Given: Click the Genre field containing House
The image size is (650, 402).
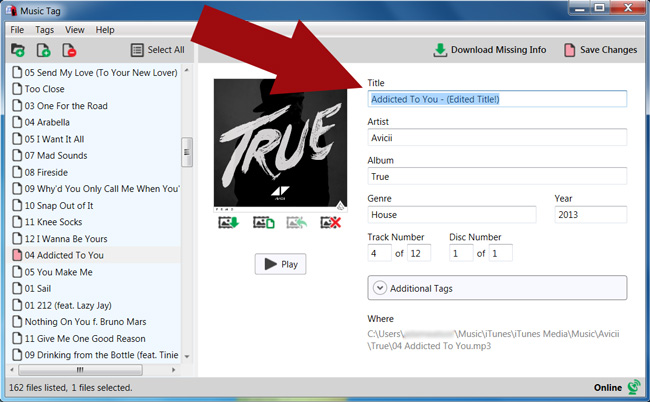Looking at the screenshot, I should pyautogui.click(x=452, y=215).
